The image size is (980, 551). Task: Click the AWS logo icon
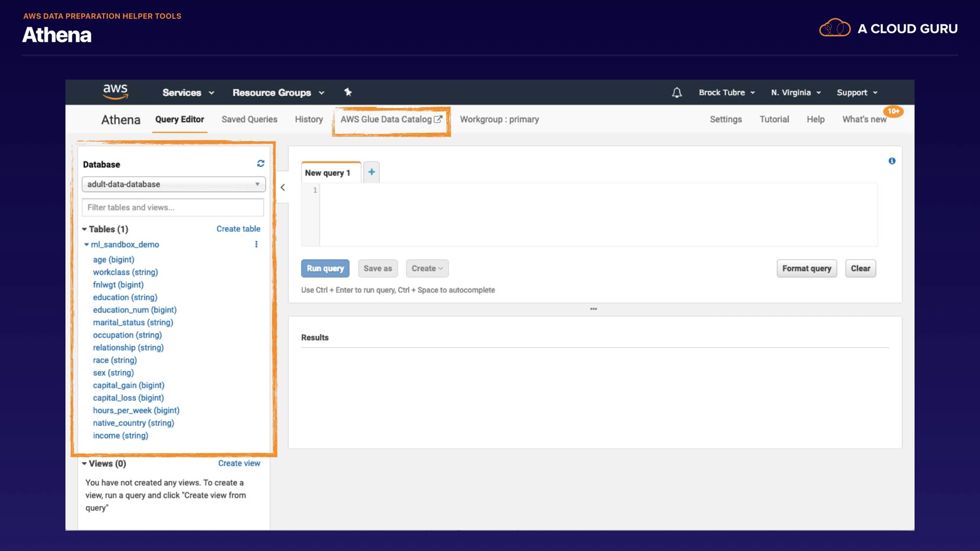[115, 92]
